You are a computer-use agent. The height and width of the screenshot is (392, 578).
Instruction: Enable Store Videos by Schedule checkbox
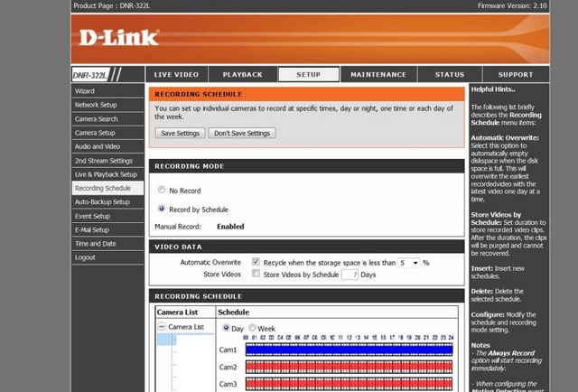pyautogui.click(x=256, y=274)
